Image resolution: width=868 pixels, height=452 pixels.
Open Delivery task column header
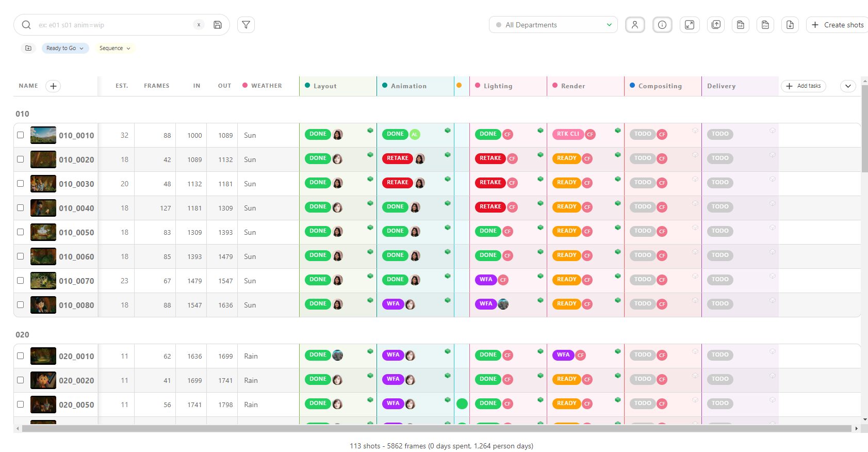coord(721,86)
